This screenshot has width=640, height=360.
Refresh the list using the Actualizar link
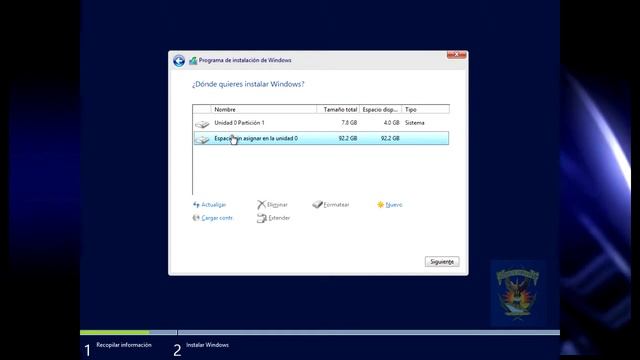213,204
